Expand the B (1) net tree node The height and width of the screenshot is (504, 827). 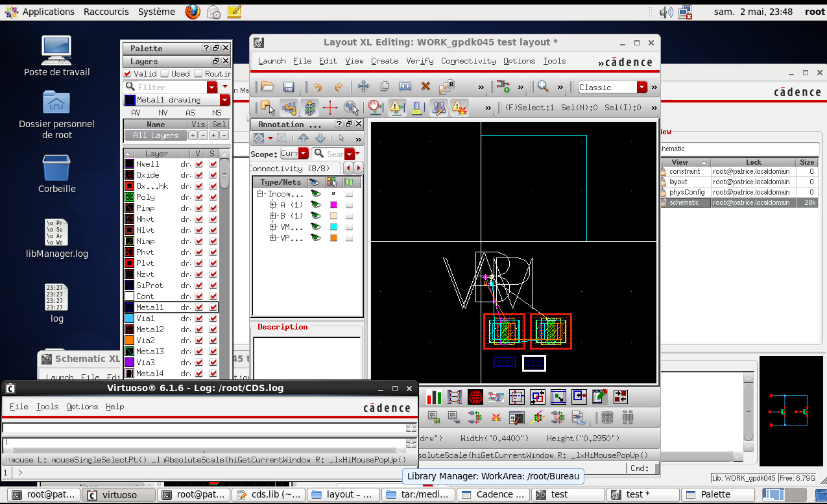273,216
